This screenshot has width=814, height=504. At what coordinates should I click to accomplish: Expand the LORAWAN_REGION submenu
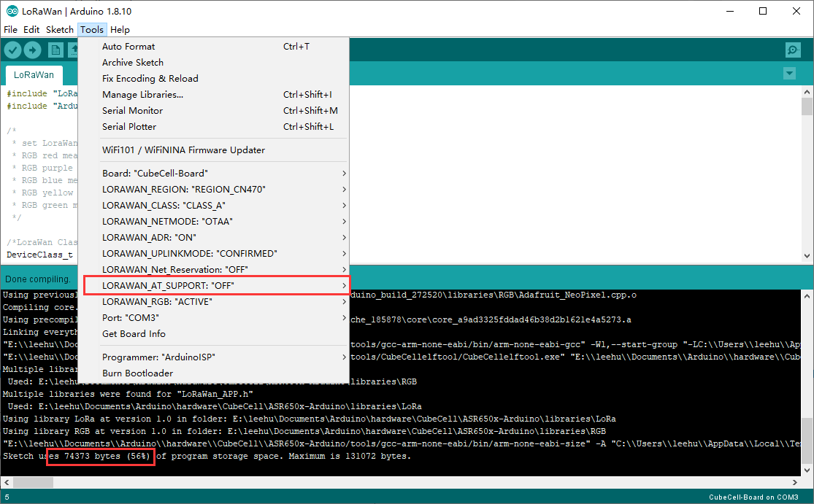[214, 190]
